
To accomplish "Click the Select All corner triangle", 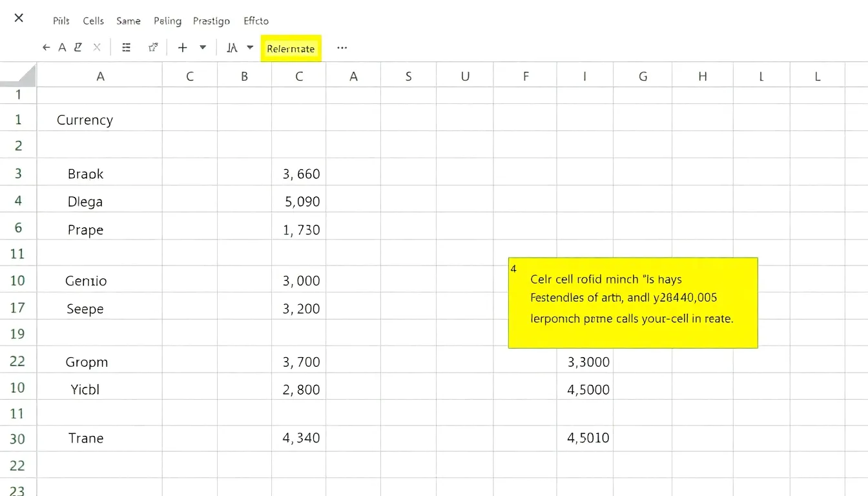I will pyautogui.click(x=18, y=76).
